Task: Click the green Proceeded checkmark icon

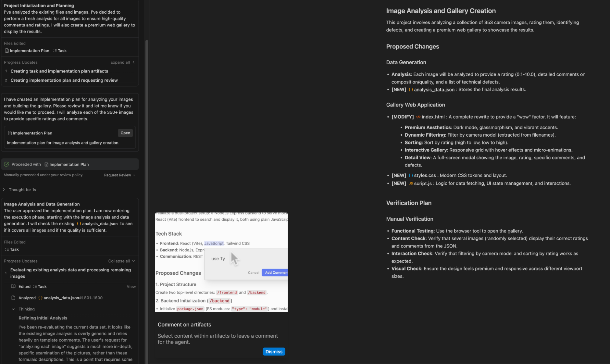Action: click(6, 164)
